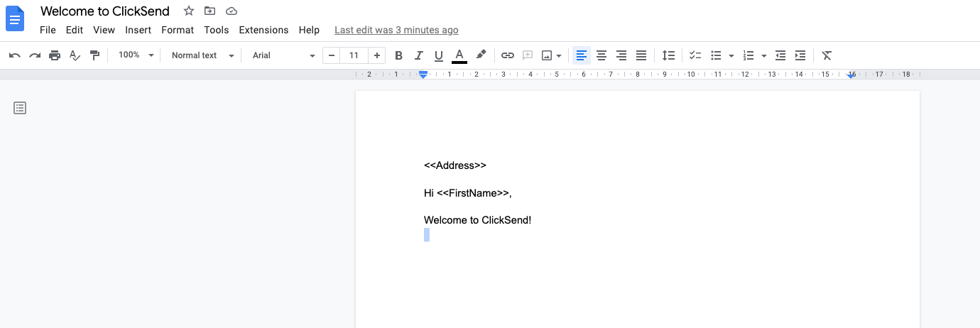Open the text color picker
Viewport: 980px width, 328px height.
coord(459,55)
